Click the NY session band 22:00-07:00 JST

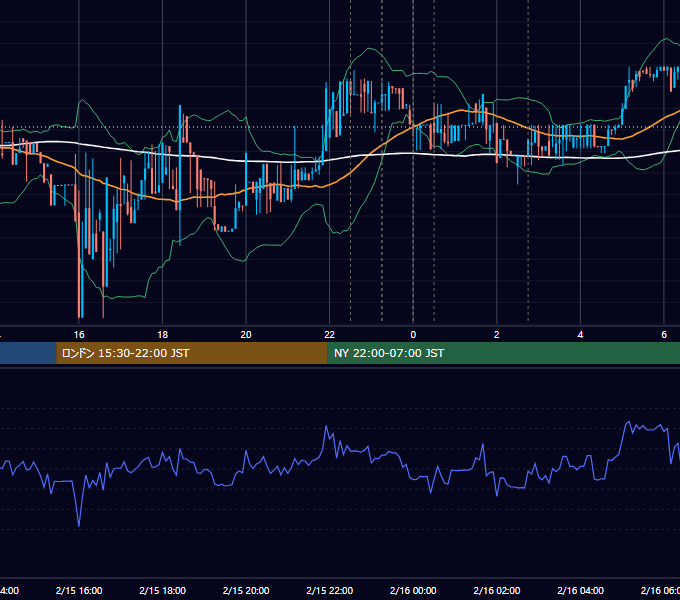[x=503, y=353]
